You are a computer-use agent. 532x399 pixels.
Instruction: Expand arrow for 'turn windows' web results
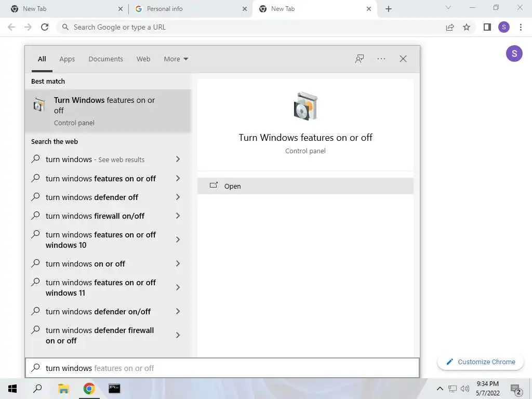click(x=178, y=159)
